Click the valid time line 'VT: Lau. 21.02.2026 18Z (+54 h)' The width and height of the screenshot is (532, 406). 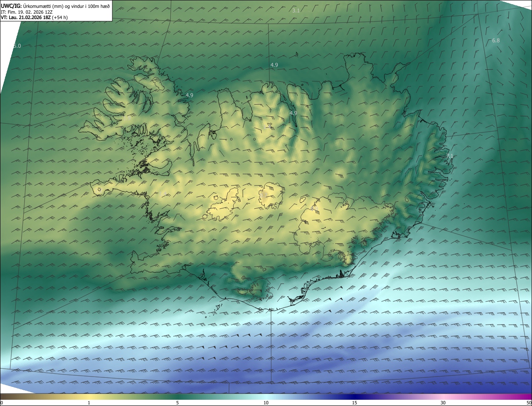34,17
